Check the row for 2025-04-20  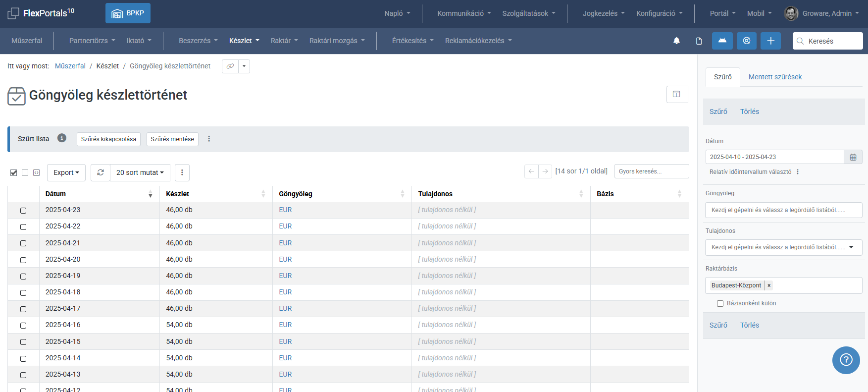tap(23, 260)
